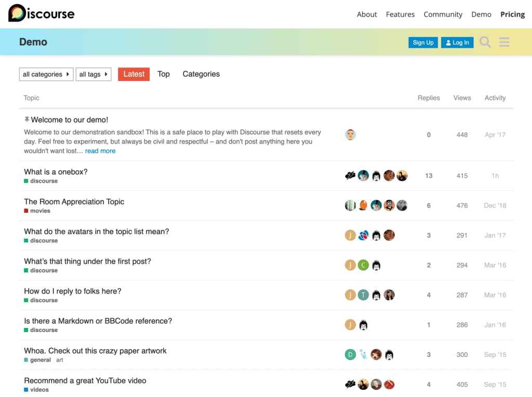Click the Log In button
The height and width of the screenshot is (397, 532).
pyautogui.click(x=457, y=43)
